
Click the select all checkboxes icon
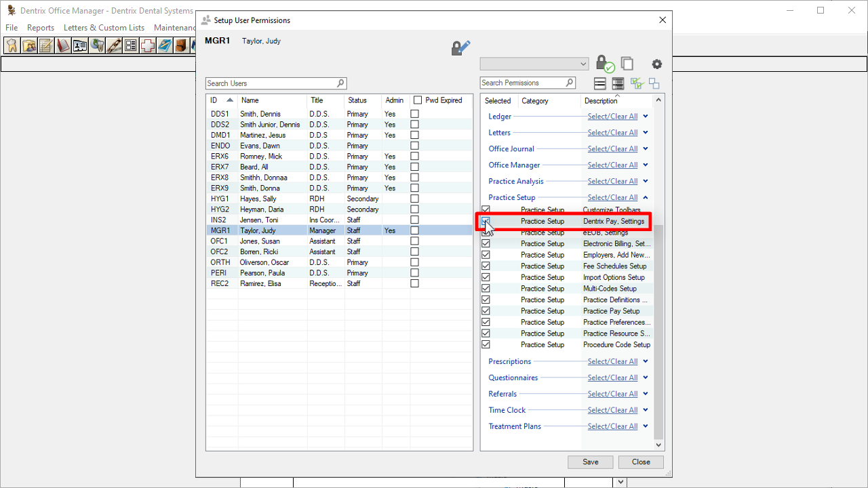click(636, 83)
